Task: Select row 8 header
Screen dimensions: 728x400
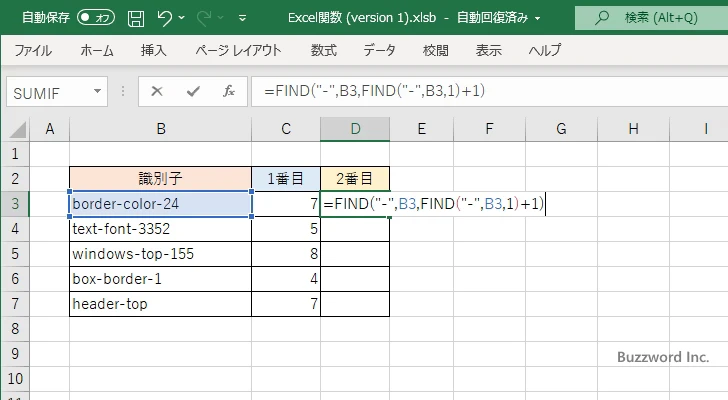Action: tap(15, 329)
